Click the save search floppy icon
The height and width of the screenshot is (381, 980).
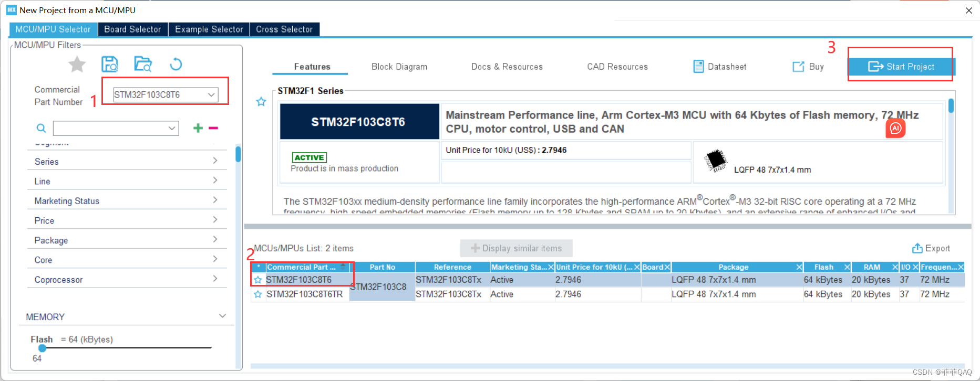[110, 64]
